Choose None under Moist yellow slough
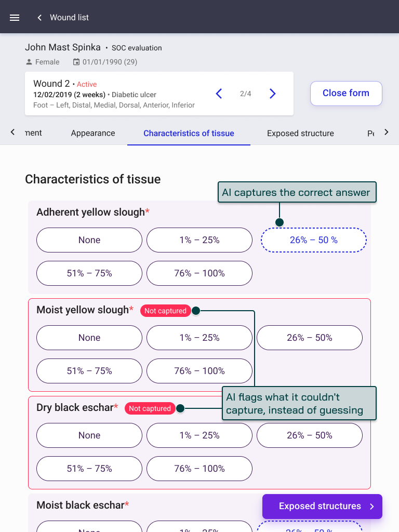Viewport: 399px width, 532px height. (89, 338)
